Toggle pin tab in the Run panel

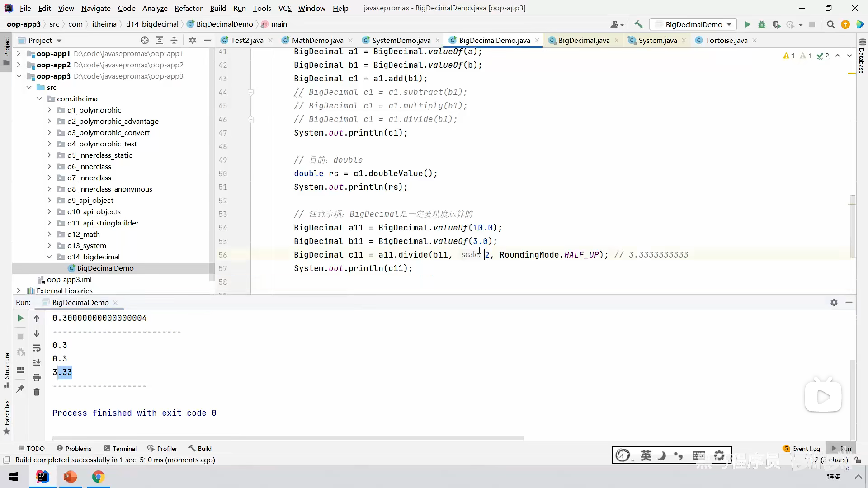(20, 388)
